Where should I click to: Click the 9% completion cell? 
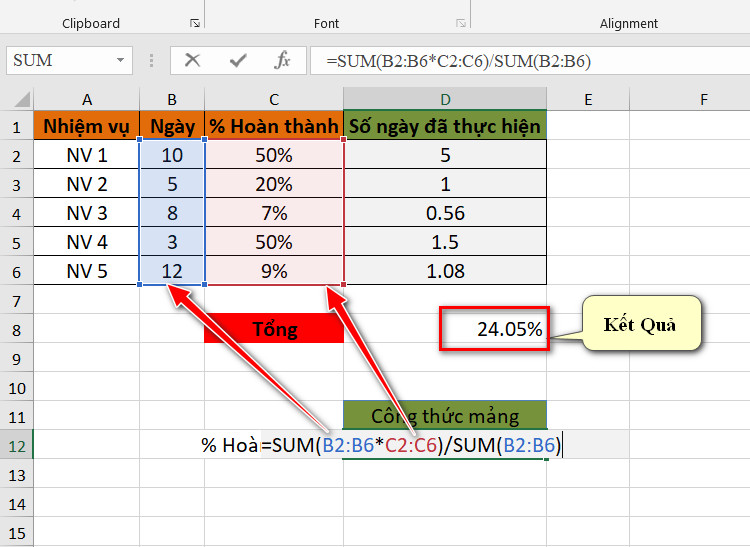point(274,271)
